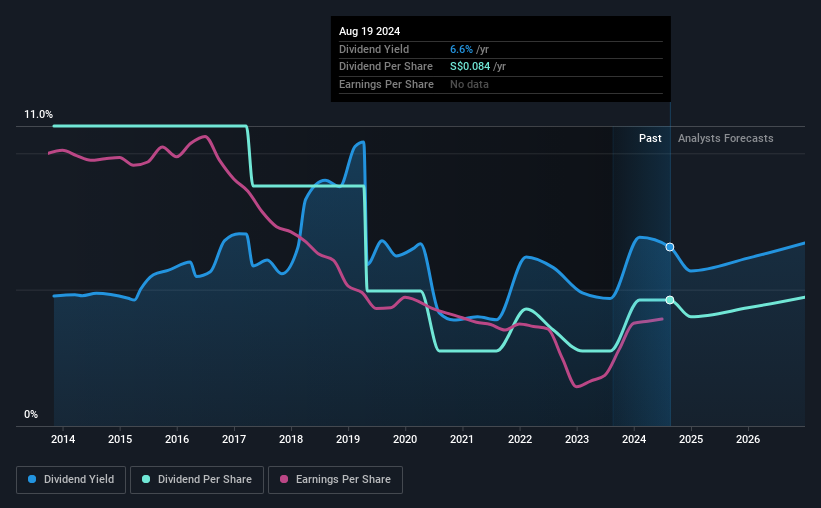Click the 2019 axis label

point(348,439)
